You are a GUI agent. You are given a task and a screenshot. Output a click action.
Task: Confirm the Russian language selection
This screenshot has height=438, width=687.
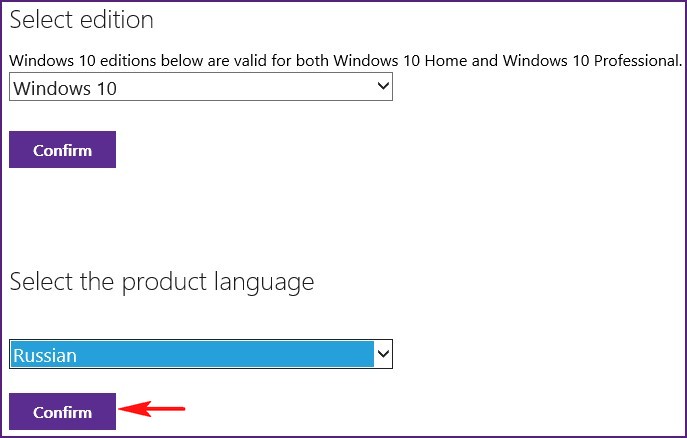coord(63,411)
